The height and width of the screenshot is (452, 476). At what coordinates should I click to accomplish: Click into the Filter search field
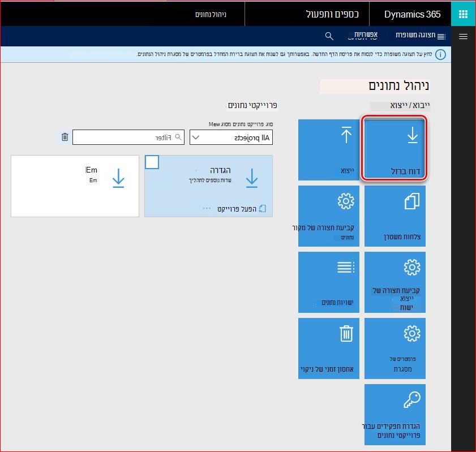tap(128, 137)
